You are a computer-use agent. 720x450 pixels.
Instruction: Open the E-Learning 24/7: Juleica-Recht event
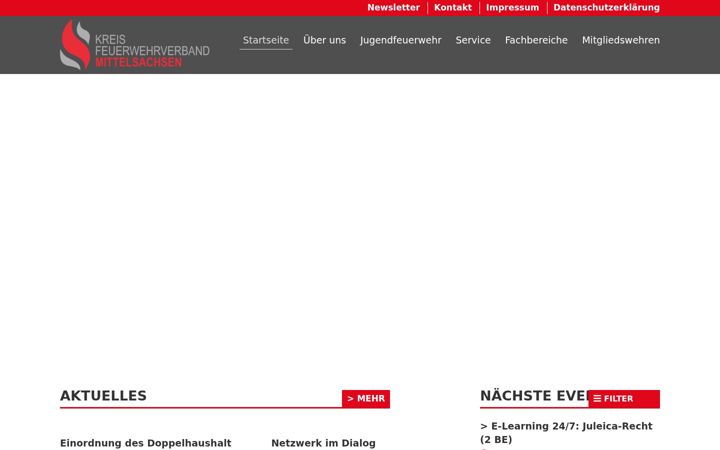(566, 433)
